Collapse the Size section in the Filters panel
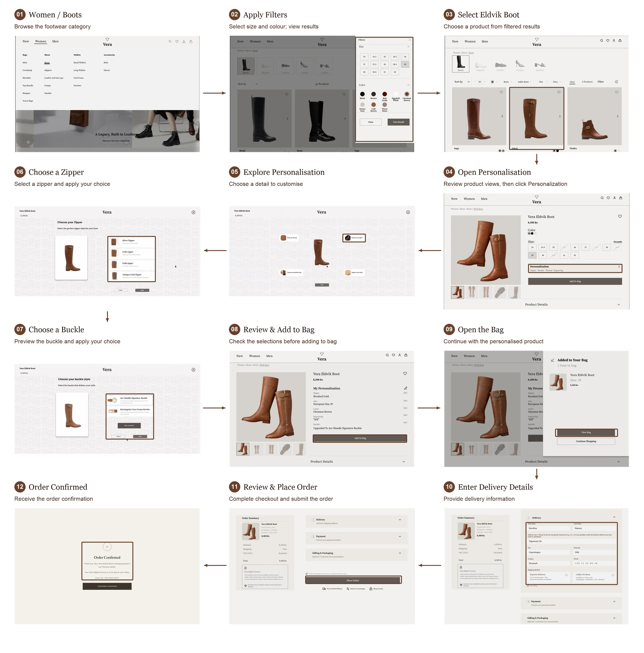Image resolution: width=644 pixels, height=653 pixels. [408, 47]
